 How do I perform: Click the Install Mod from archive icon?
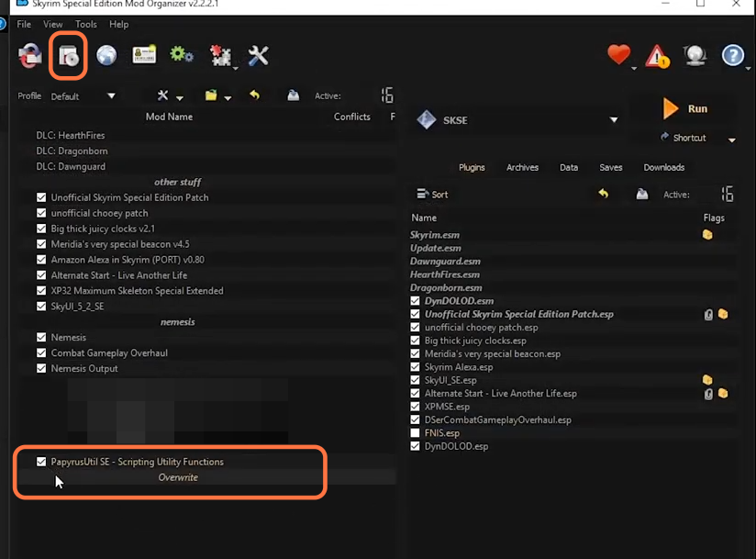pyautogui.click(x=68, y=56)
